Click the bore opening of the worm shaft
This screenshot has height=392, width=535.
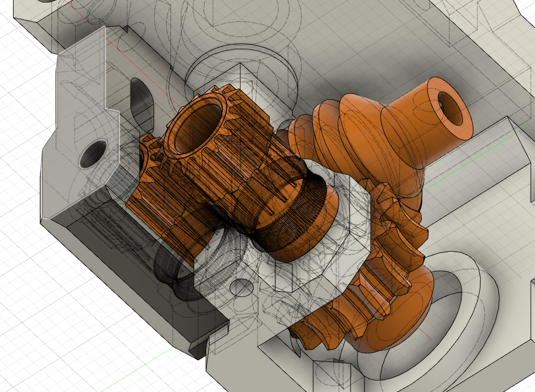click(451, 108)
